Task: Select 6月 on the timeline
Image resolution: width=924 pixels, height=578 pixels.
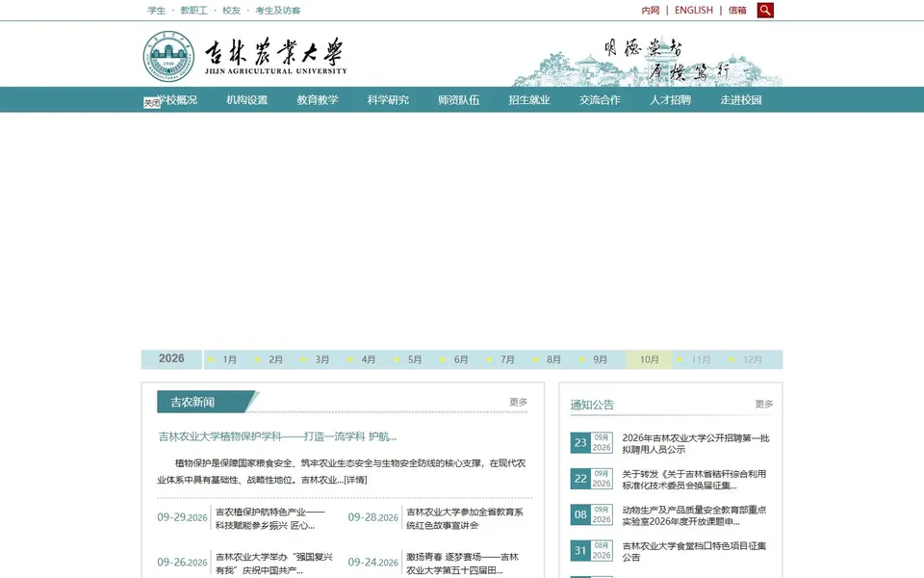Action: [x=461, y=359]
